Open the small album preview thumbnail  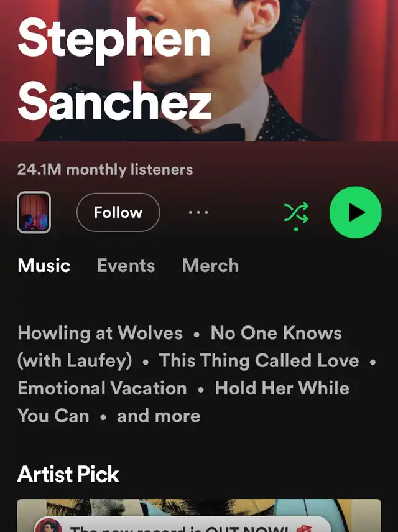click(34, 212)
